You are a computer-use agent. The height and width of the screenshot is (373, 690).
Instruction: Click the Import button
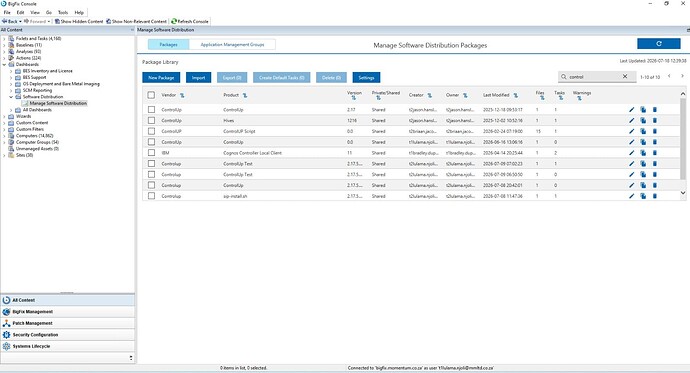coord(198,77)
